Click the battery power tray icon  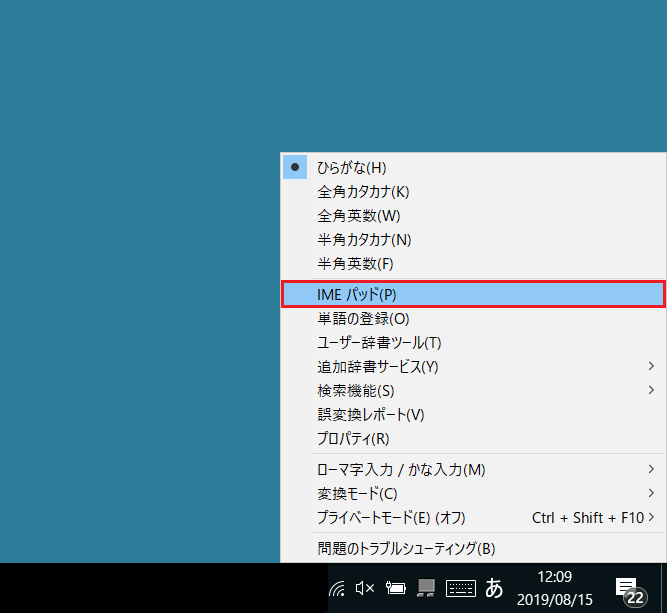pyautogui.click(x=396, y=588)
